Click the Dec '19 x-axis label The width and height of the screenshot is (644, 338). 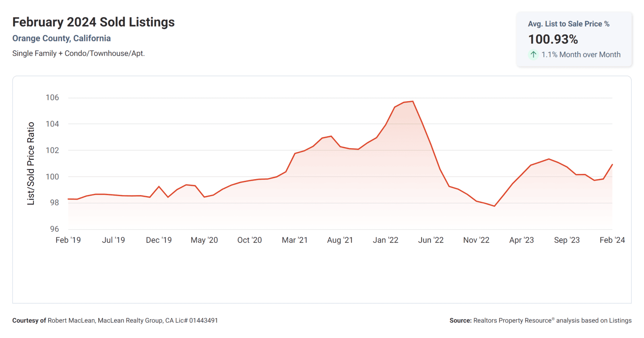(x=159, y=240)
